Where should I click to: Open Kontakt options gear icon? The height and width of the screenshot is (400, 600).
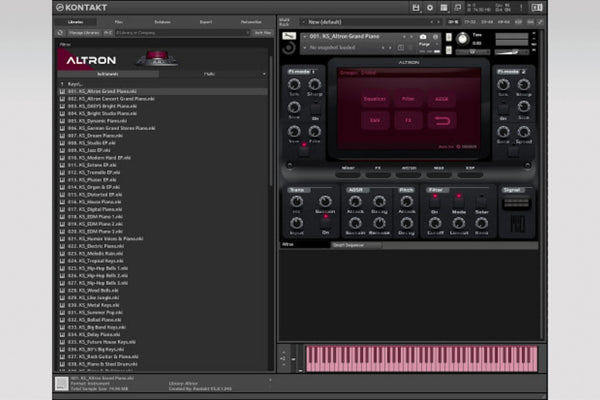tap(430, 8)
